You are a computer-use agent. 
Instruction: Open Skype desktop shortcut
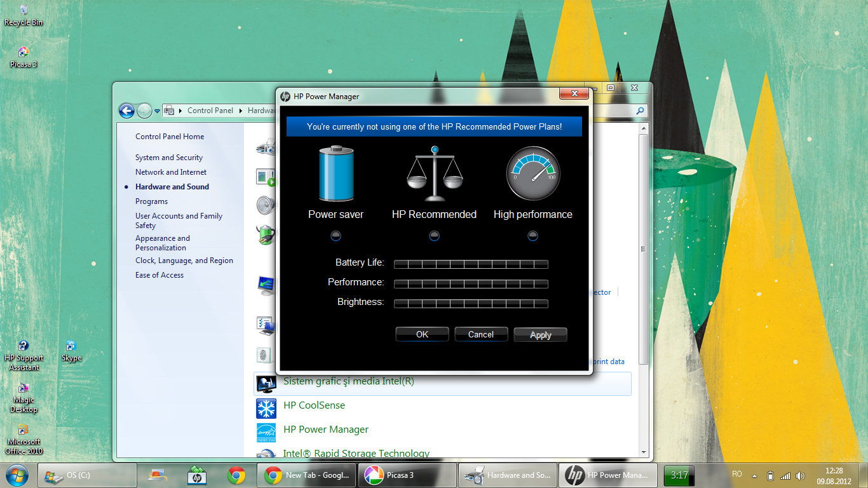coord(71,351)
